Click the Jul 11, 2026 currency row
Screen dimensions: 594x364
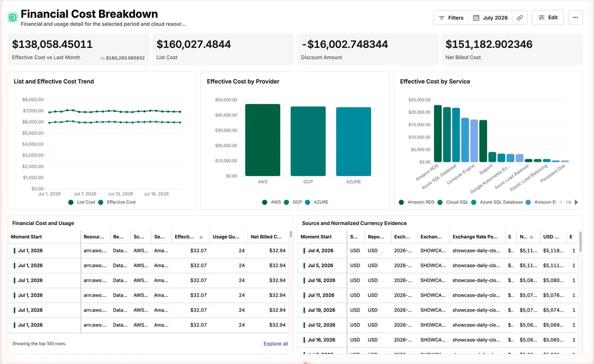437,295
